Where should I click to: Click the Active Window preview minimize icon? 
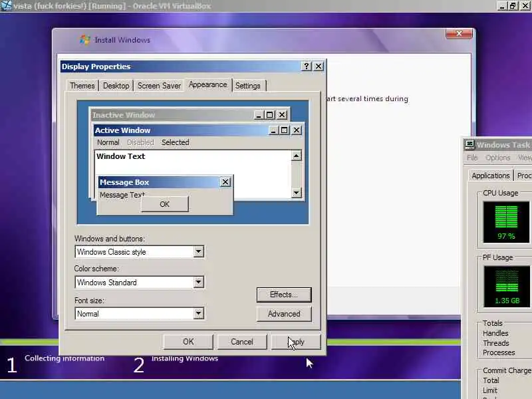(x=273, y=130)
